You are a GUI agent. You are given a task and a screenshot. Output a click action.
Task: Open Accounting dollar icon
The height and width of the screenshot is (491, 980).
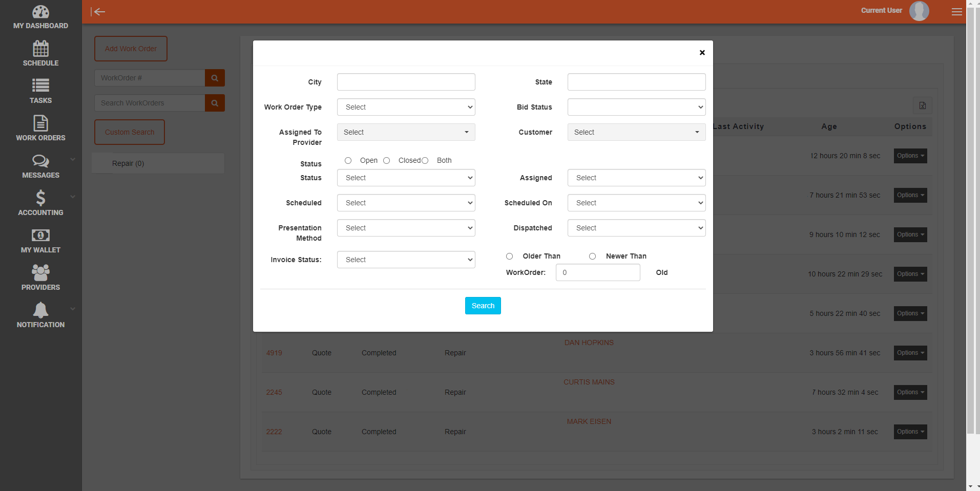tap(40, 198)
